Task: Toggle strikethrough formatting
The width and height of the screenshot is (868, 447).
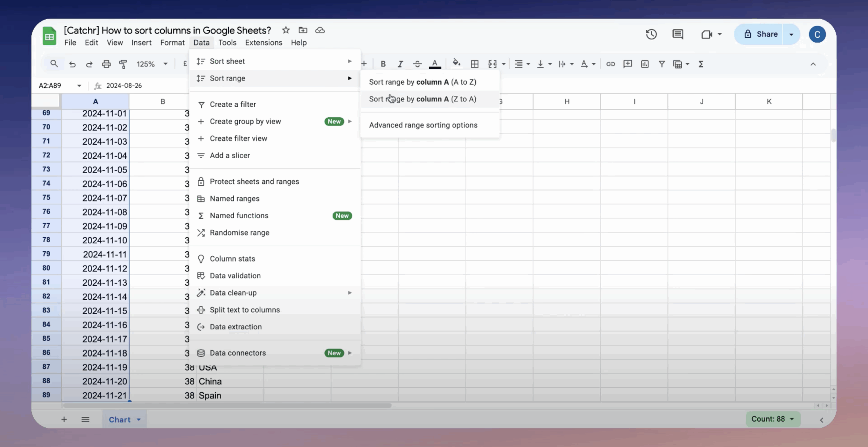Action: point(417,64)
